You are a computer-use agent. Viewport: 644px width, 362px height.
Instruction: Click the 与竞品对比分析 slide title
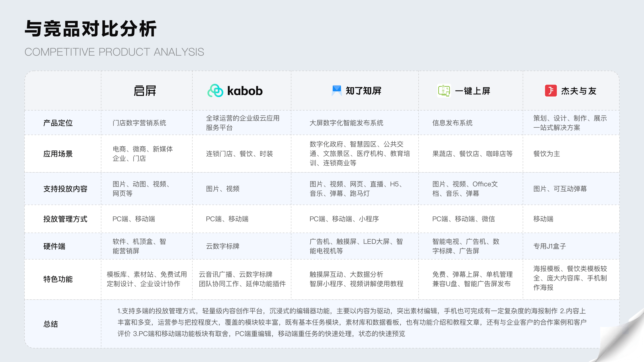point(91,29)
